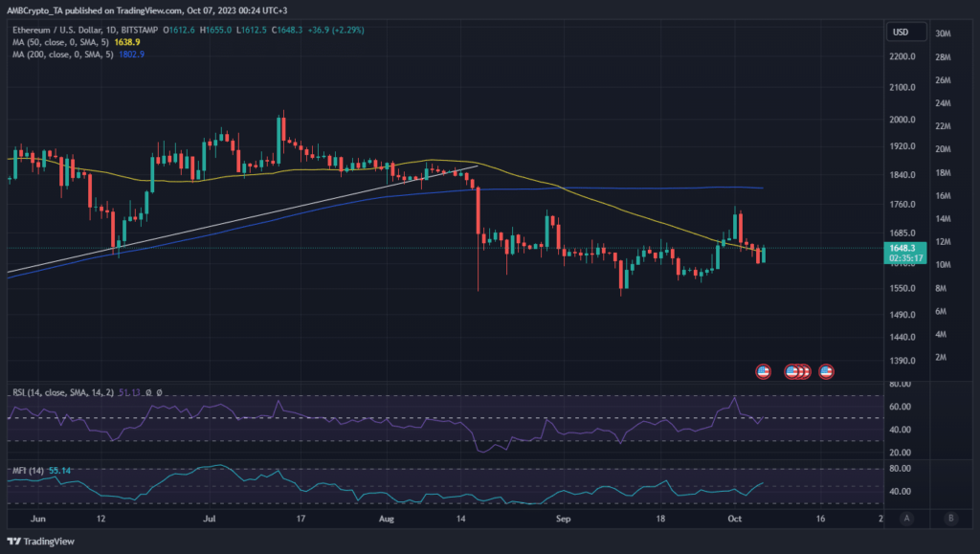Click the Oct label on the time axis
The image size is (980, 554).
tap(732, 518)
